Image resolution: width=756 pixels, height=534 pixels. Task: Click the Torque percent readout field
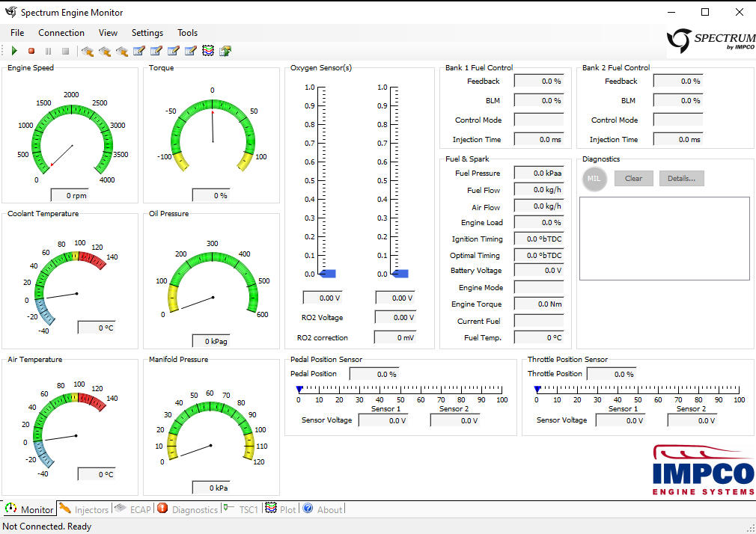click(x=210, y=195)
